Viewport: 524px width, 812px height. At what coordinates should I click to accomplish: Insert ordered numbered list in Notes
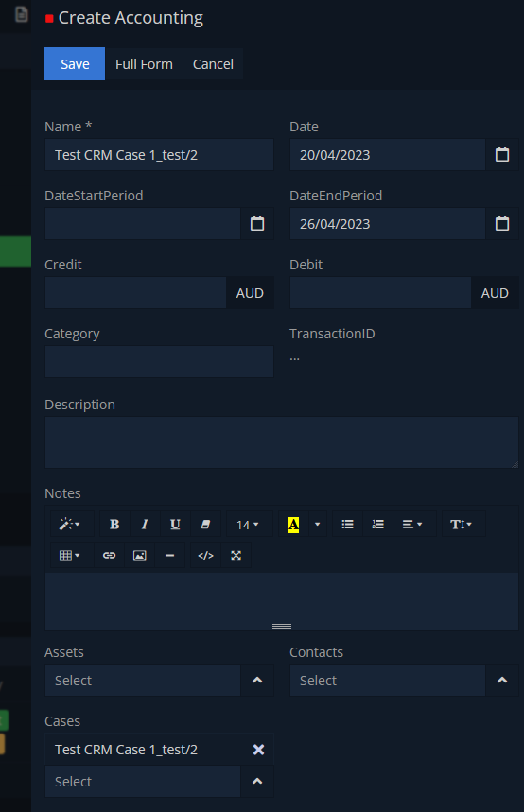377,524
